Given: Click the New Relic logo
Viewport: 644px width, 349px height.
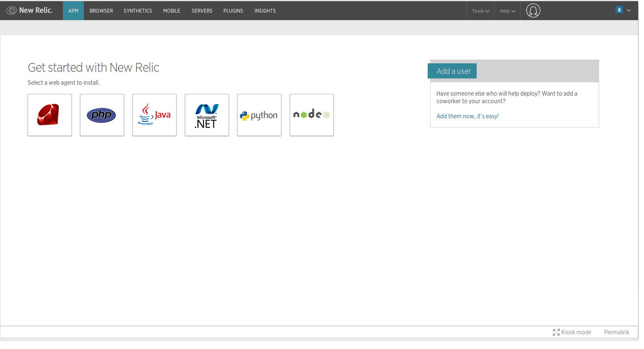Looking at the screenshot, I should click(29, 10).
